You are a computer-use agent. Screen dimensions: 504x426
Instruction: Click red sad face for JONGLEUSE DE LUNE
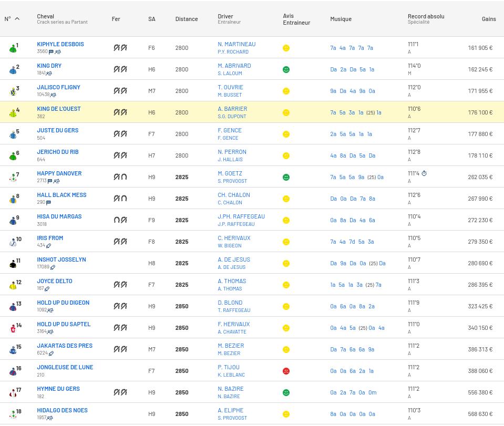coord(286,371)
